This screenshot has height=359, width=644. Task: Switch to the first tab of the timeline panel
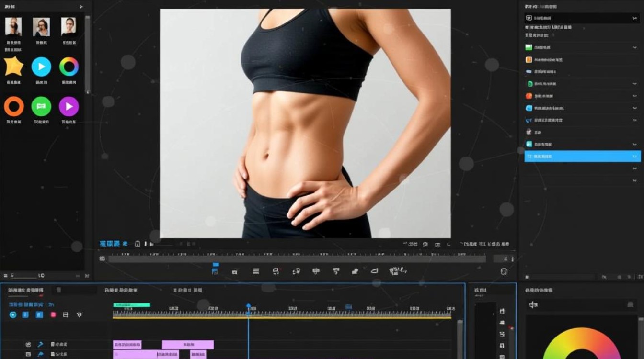[x=26, y=290]
